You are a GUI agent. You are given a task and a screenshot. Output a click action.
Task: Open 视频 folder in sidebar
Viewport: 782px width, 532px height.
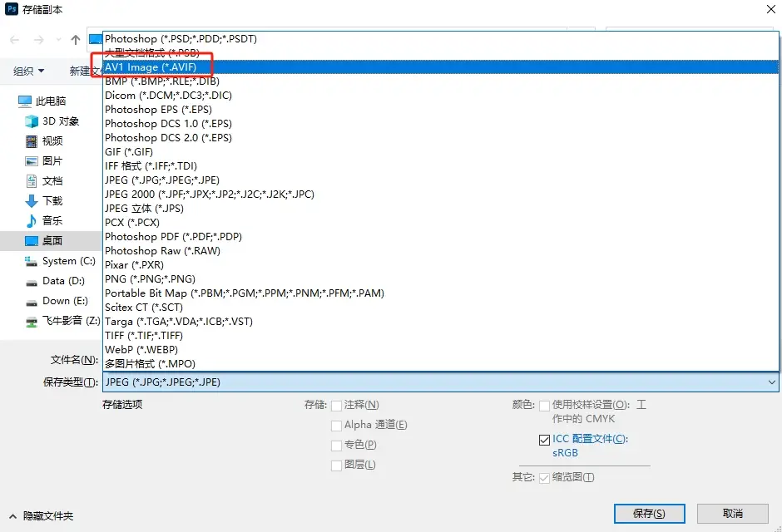click(44, 141)
